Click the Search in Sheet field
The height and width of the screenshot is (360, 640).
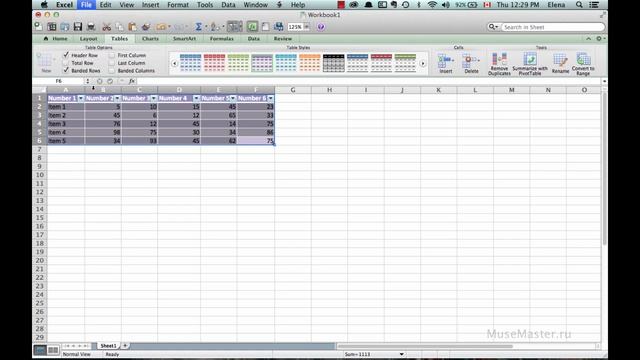pyautogui.click(x=553, y=27)
